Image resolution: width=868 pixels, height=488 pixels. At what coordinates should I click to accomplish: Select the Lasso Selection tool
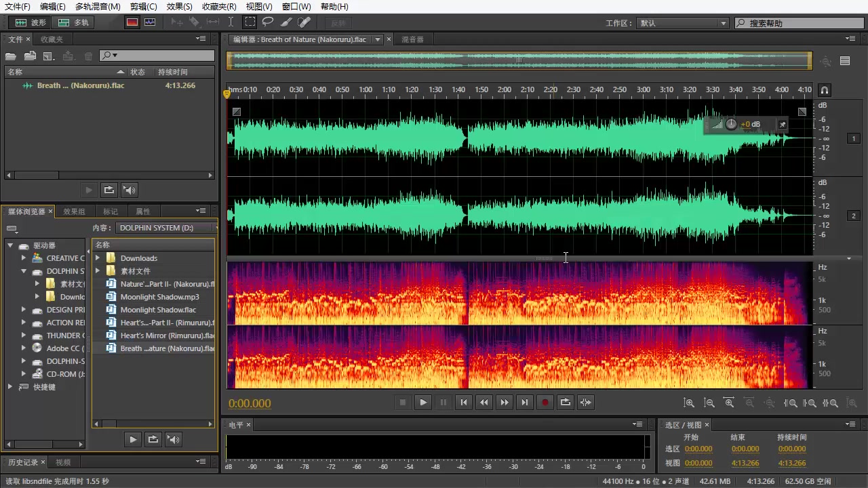(269, 22)
